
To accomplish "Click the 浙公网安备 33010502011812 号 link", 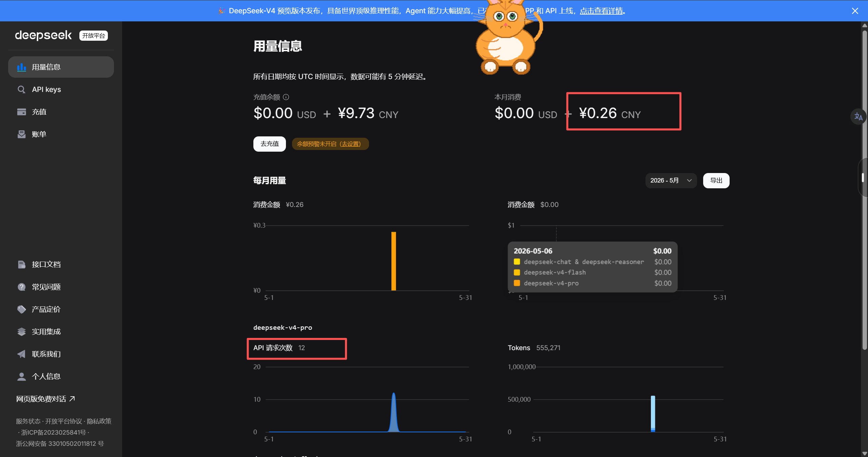I will coord(60,444).
